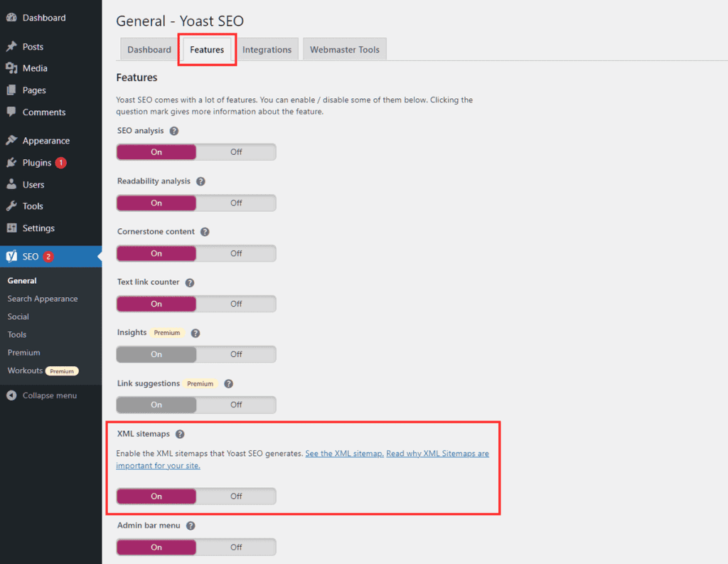This screenshot has width=728, height=564.
Task: Click Collapse menu text
Action: coord(50,395)
